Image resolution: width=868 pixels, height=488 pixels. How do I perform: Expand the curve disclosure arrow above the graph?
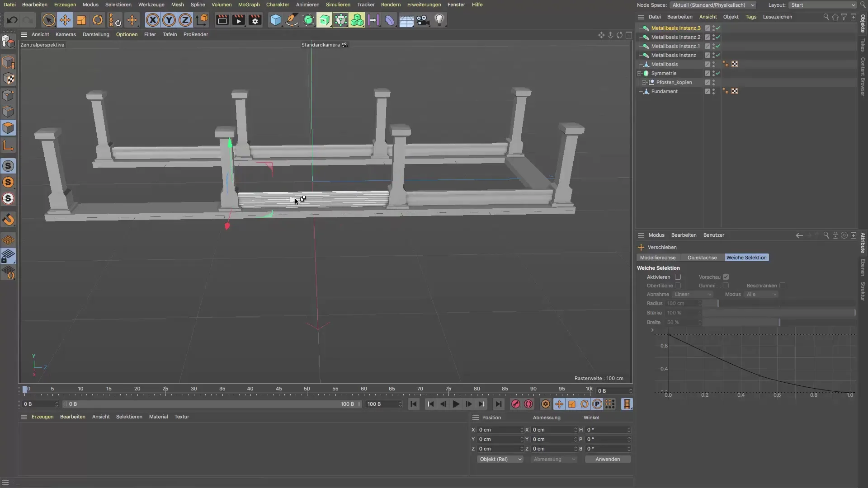[x=652, y=330]
